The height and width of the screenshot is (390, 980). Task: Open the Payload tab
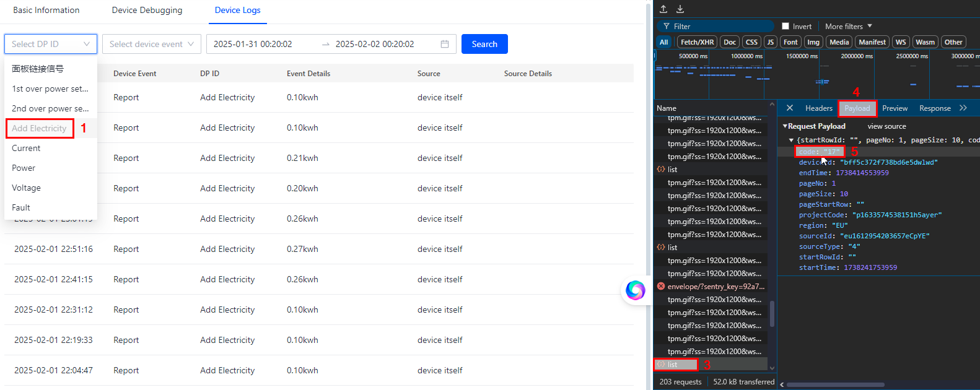click(857, 108)
